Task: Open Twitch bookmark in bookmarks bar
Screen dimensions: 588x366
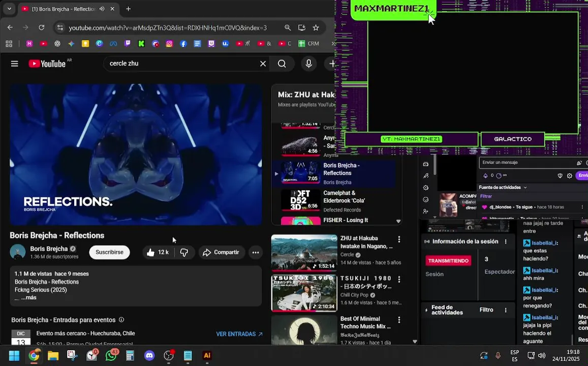Action: [x=128, y=44]
